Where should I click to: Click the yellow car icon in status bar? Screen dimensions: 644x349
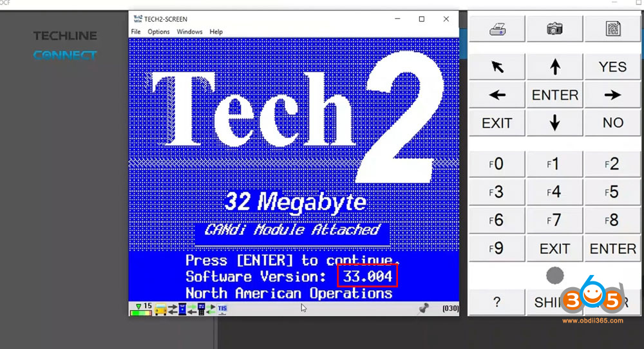[160, 308]
